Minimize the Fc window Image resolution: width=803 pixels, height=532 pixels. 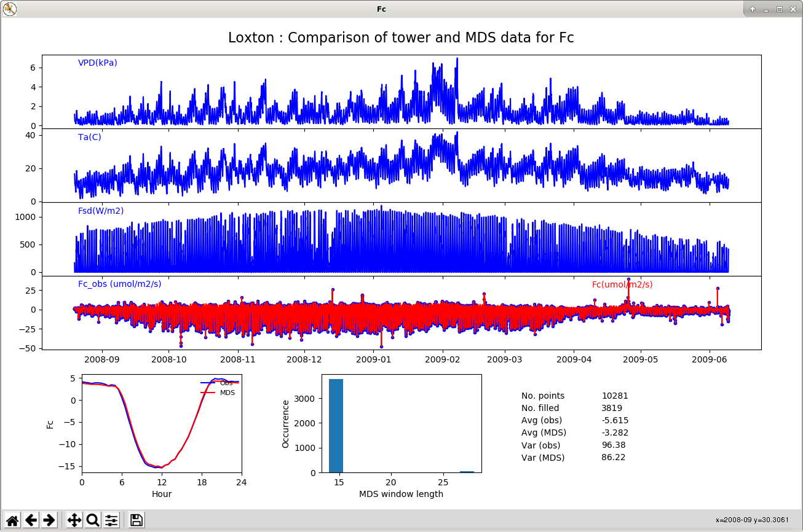coord(765,9)
